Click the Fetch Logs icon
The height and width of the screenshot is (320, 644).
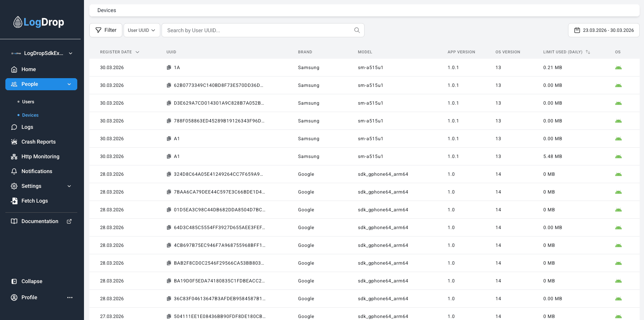click(14, 201)
